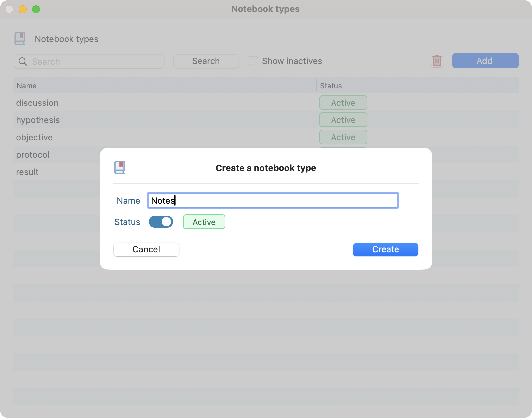Sort by Status column header
The image size is (532, 418).
click(x=331, y=86)
